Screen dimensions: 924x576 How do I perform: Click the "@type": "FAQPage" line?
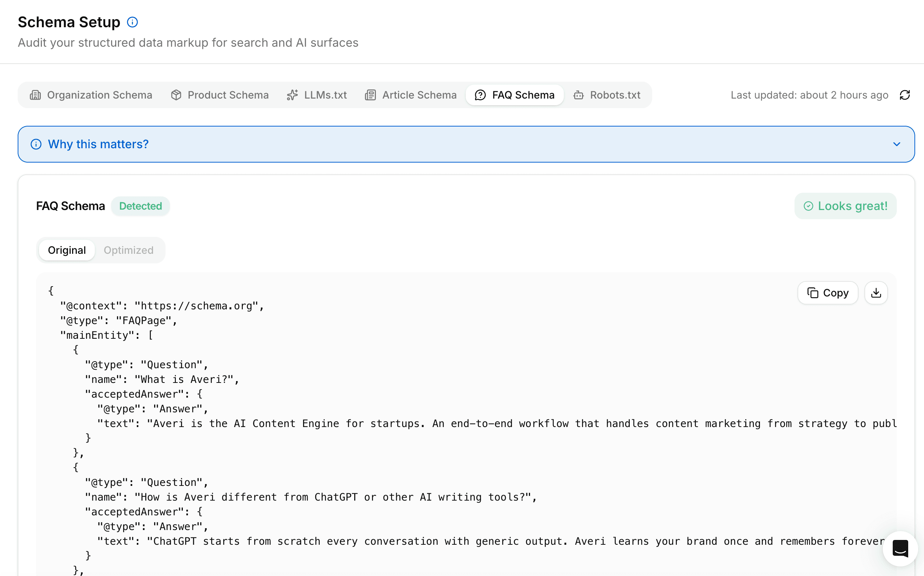click(x=118, y=321)
